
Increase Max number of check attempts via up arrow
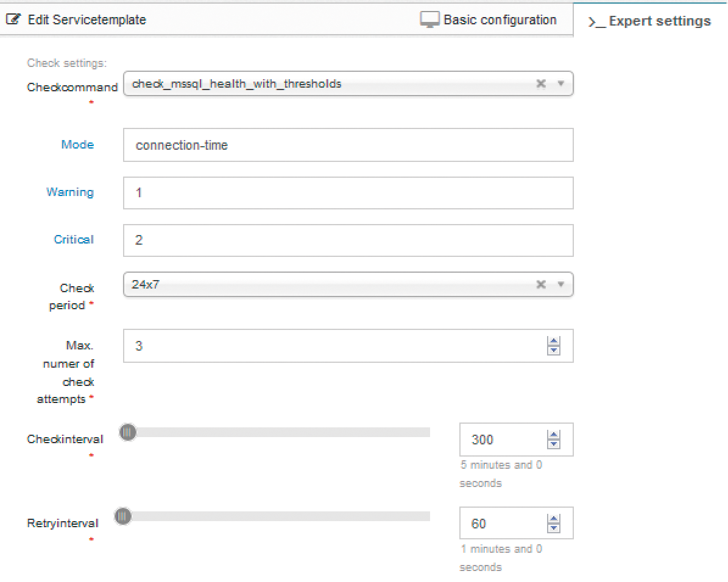click(x=554, y=342)
